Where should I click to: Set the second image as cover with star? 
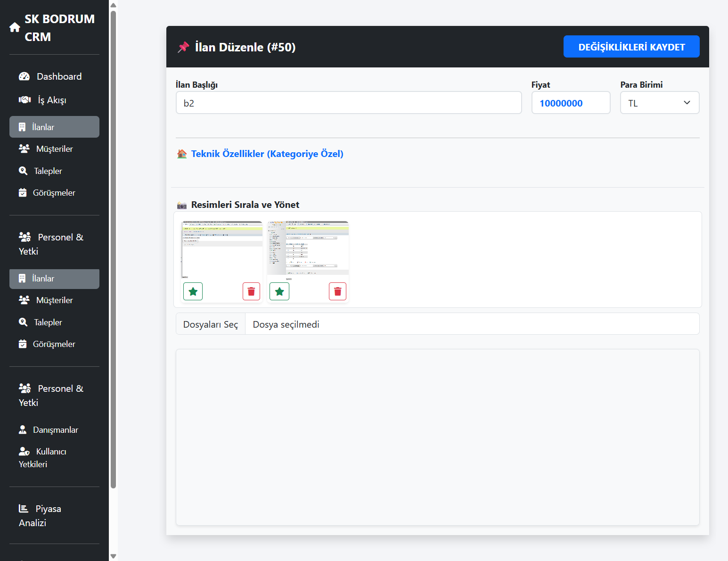(x=279, y=291)
